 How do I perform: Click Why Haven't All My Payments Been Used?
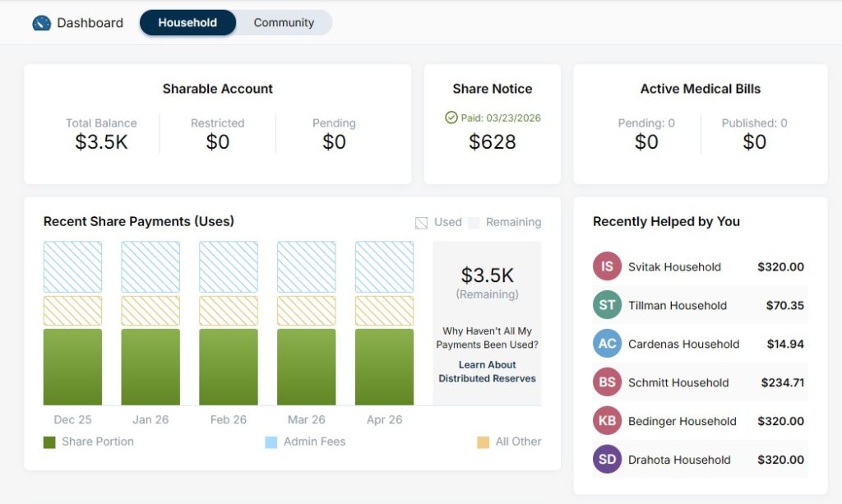tap(487, 340)
